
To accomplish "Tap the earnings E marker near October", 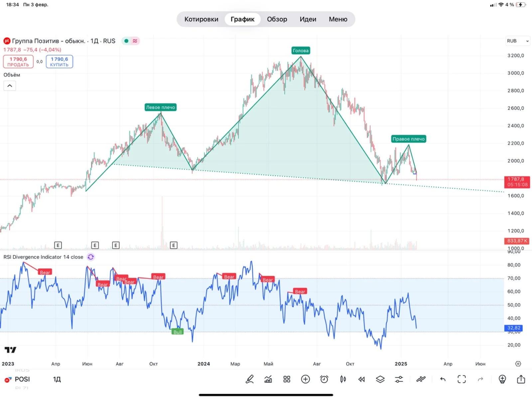I will point(174,245).
